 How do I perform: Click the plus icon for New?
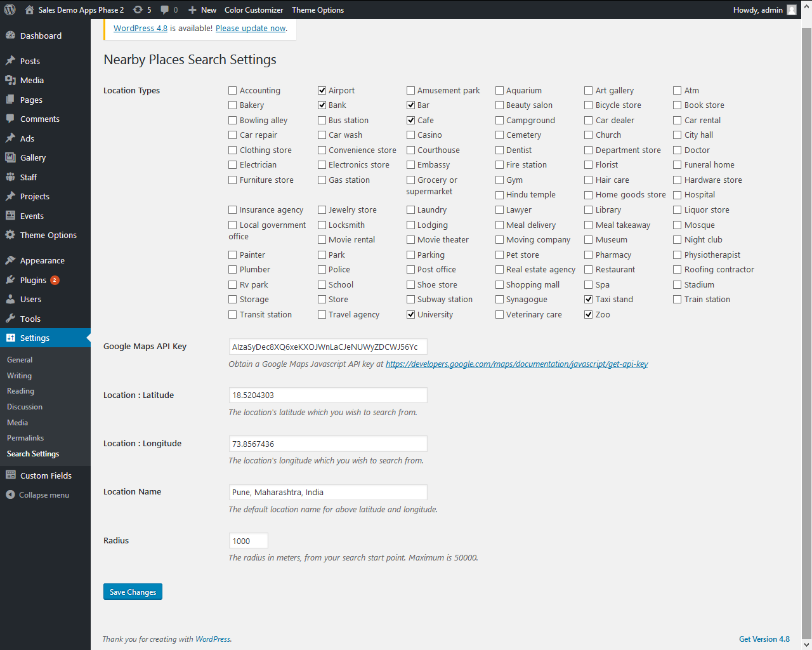pyautogui.click(x=192, y=10)
